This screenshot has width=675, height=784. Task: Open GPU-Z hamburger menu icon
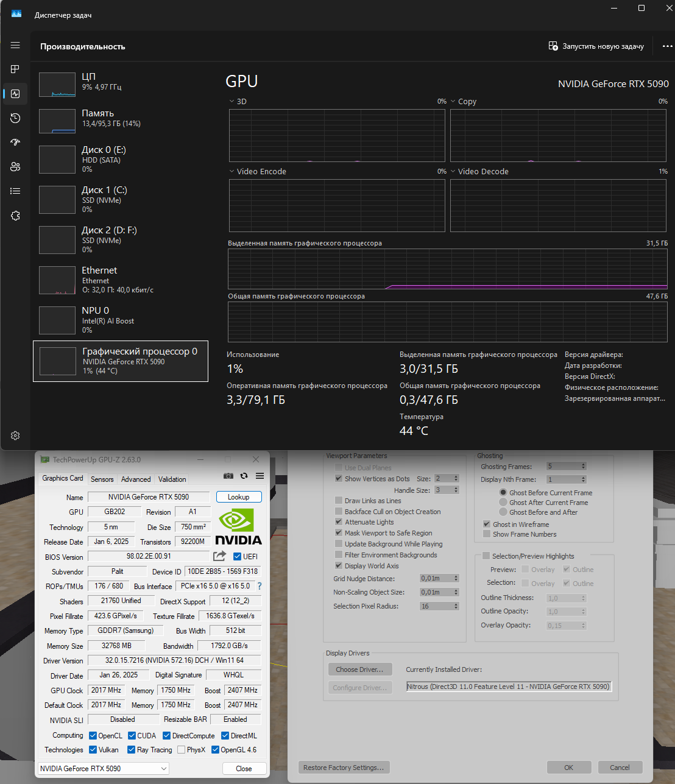[260, 476]
